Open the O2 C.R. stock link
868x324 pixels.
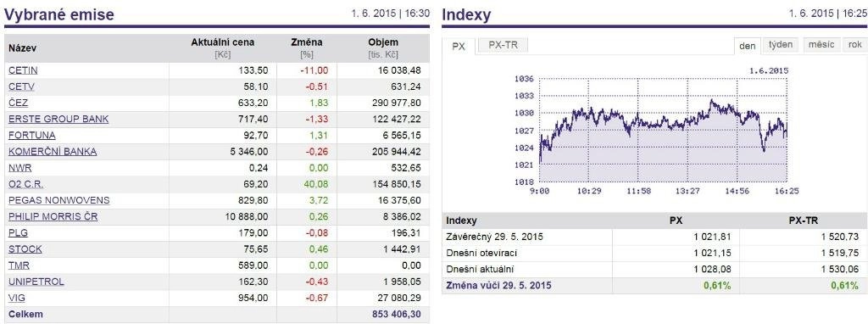(26, 184)
